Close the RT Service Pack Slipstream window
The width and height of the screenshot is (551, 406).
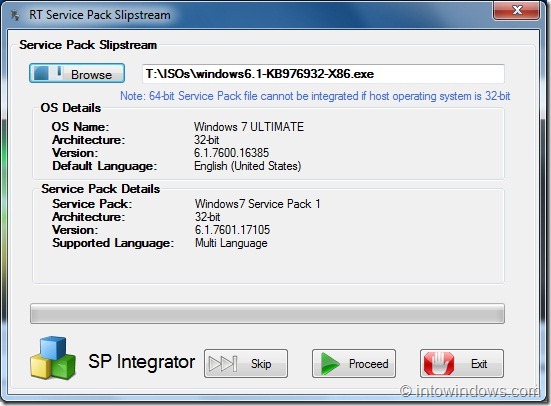(x=517, y=10)
